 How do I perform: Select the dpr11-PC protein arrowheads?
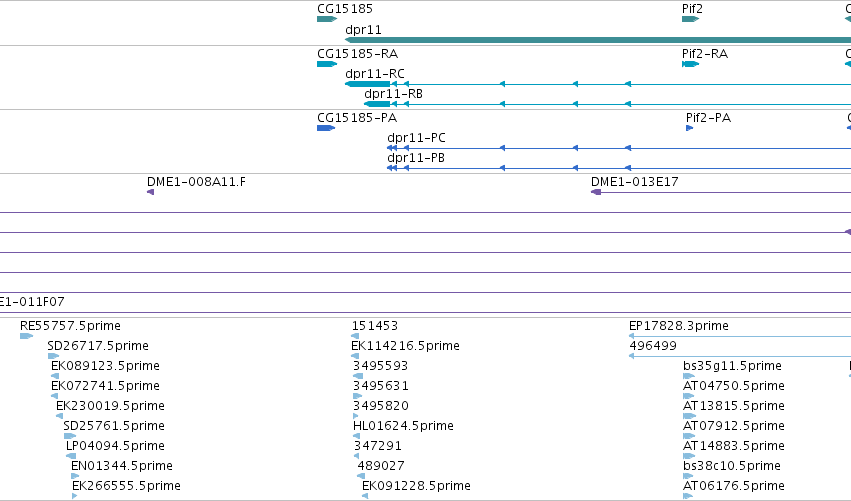[392, 148]
